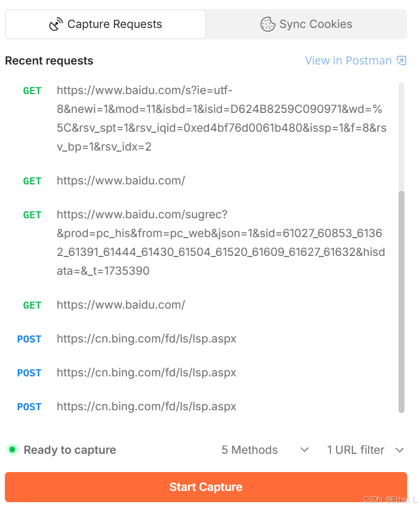Click the GET label of the fourth baidu.com entry
This screenshot has height=507, width=420.
[x=32, y=305]
